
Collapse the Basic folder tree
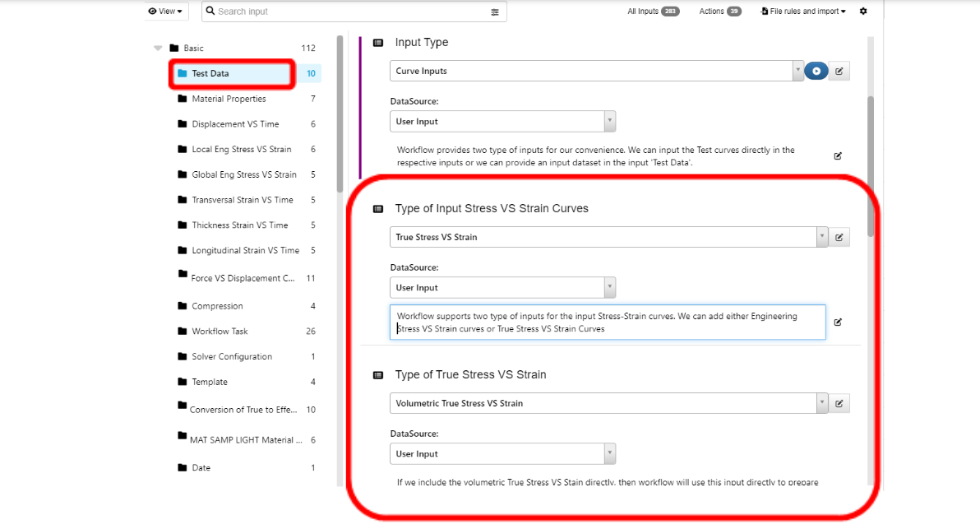point(158,49)
